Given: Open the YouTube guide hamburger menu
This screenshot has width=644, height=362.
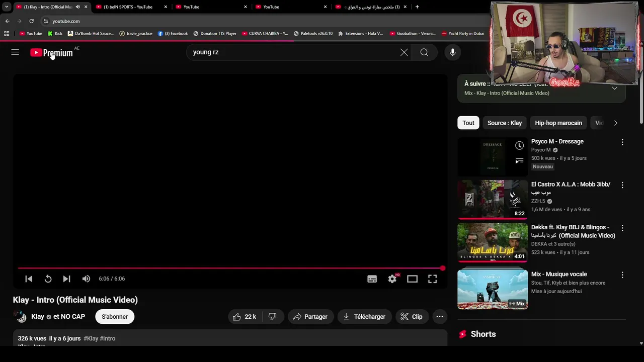Looking at the screenshot, I should point(15,52).
